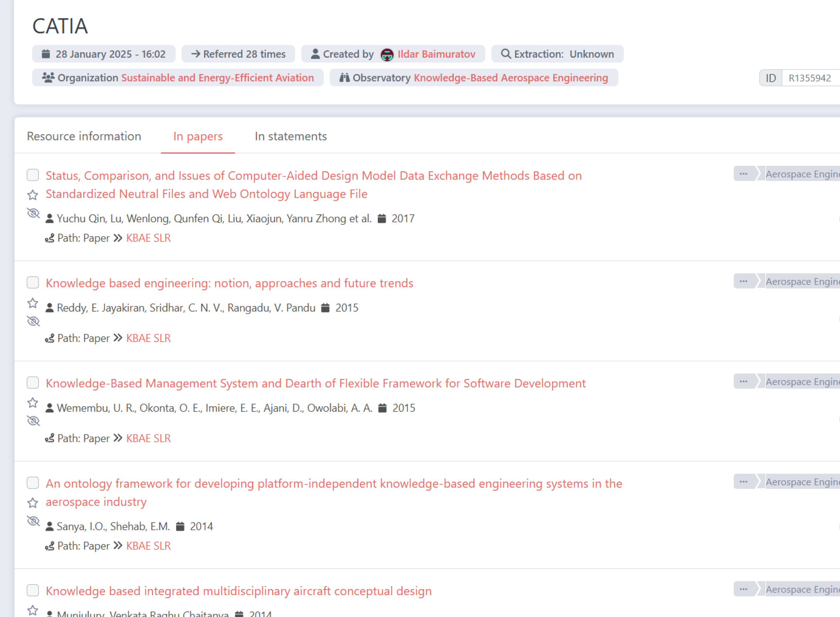
Task: Expand research field ellipsis for first paper
Action: pyautogui.click(x=743, y=174)
